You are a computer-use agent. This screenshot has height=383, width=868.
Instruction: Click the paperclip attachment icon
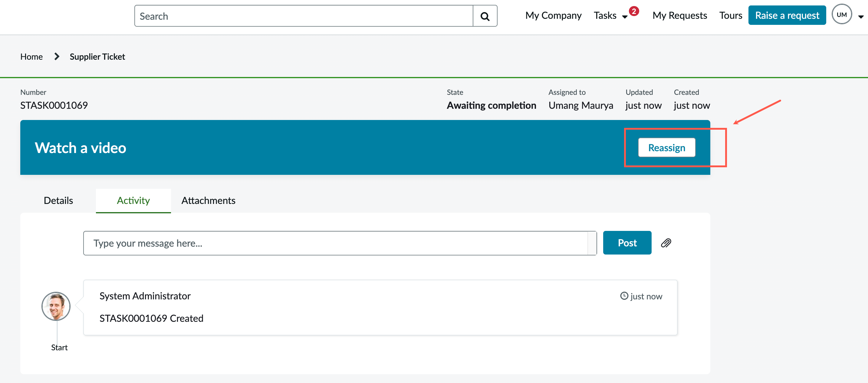coord(666,243)
